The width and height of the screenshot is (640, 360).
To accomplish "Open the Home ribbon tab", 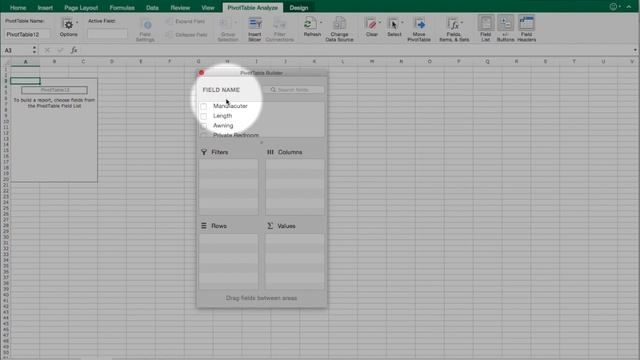I will [x=18, y=8].
